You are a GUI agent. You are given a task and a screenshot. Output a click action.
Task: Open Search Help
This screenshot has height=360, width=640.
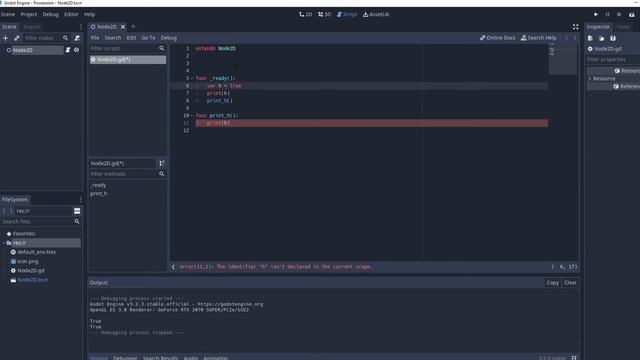538,38
